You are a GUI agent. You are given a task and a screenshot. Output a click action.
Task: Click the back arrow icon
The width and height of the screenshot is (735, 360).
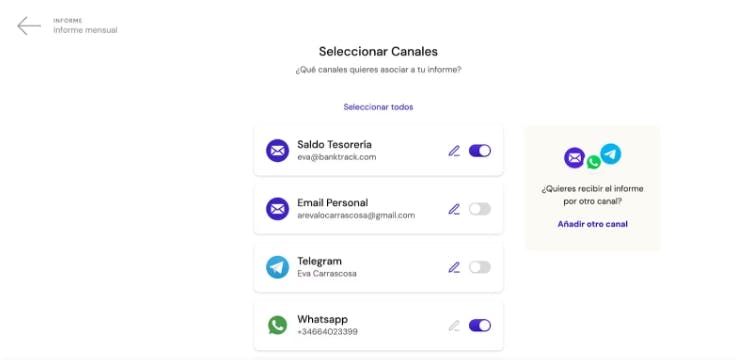(29, 26)
